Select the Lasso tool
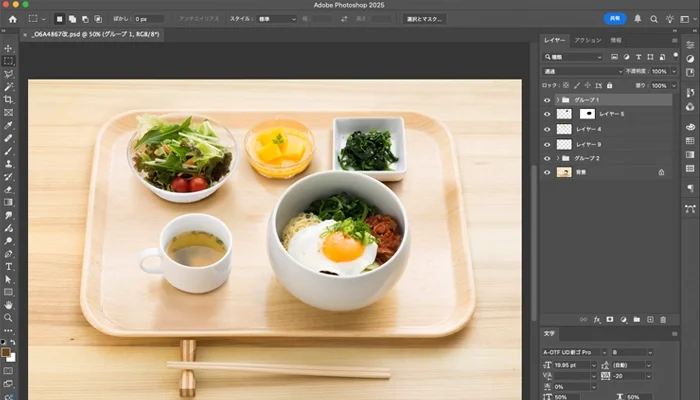 coord(8,74)
